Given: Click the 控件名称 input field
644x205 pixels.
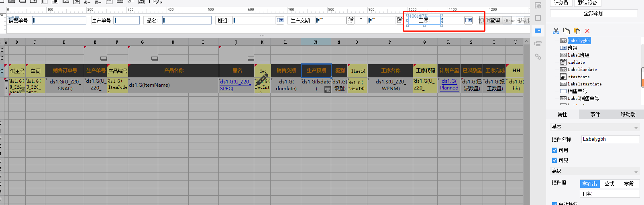Looking at the screenshot, I should (610, 139).
